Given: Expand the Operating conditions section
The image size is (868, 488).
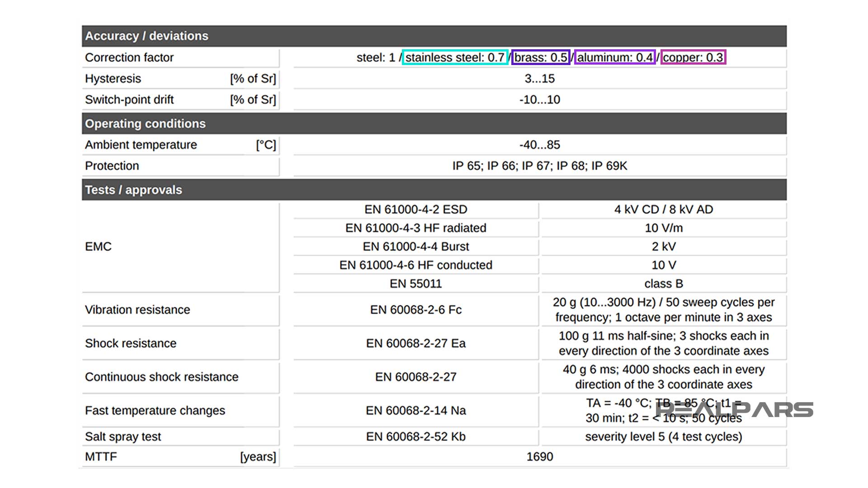Looking at the screenshot, I should pyautogui.click(x=145, y=123).
